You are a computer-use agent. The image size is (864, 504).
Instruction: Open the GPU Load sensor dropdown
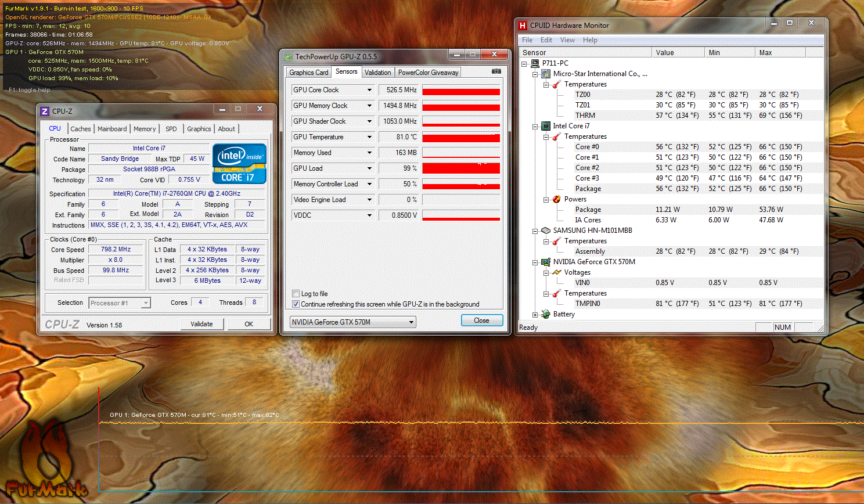(369, 168)
